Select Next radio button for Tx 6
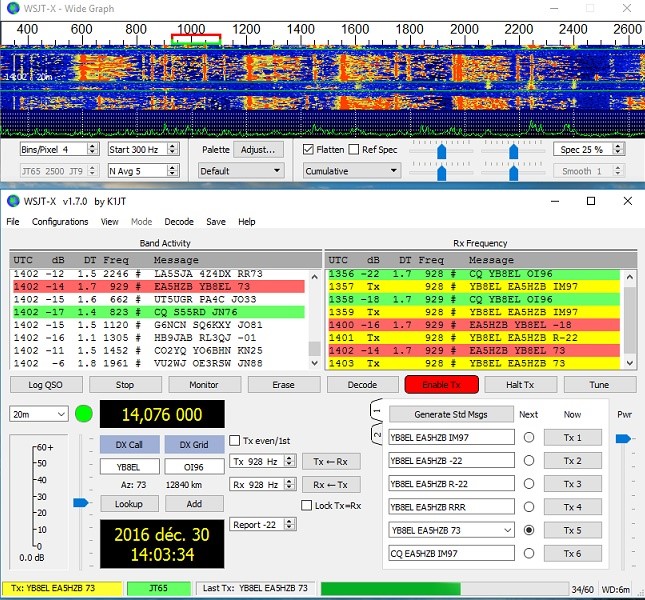645x600 pixels. click(x=529, y=553)
